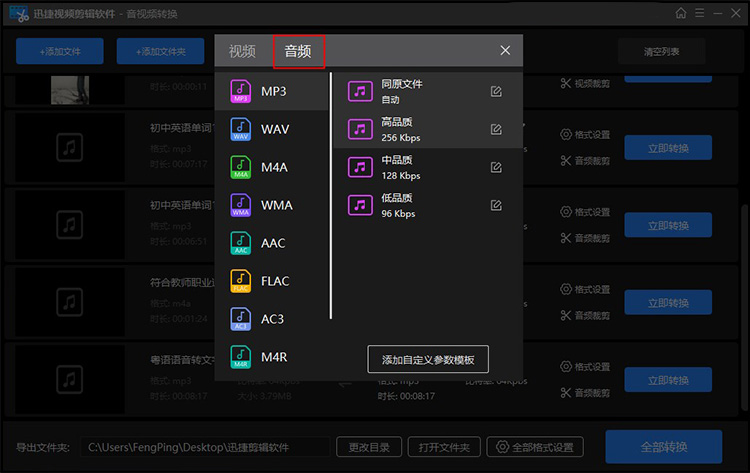Click the 更改目录 button
The width and height of the screenshot is (750, 473).
pos(369,447)
